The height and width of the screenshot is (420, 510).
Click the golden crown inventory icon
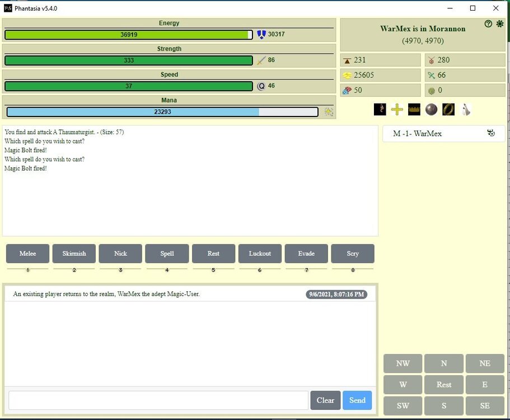click(x=414, y=110)
